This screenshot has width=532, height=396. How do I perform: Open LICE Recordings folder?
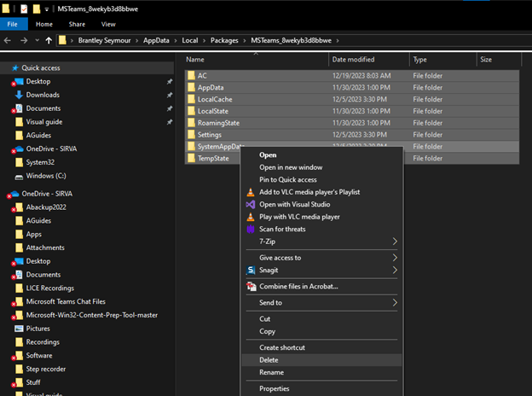coord(49,288)
